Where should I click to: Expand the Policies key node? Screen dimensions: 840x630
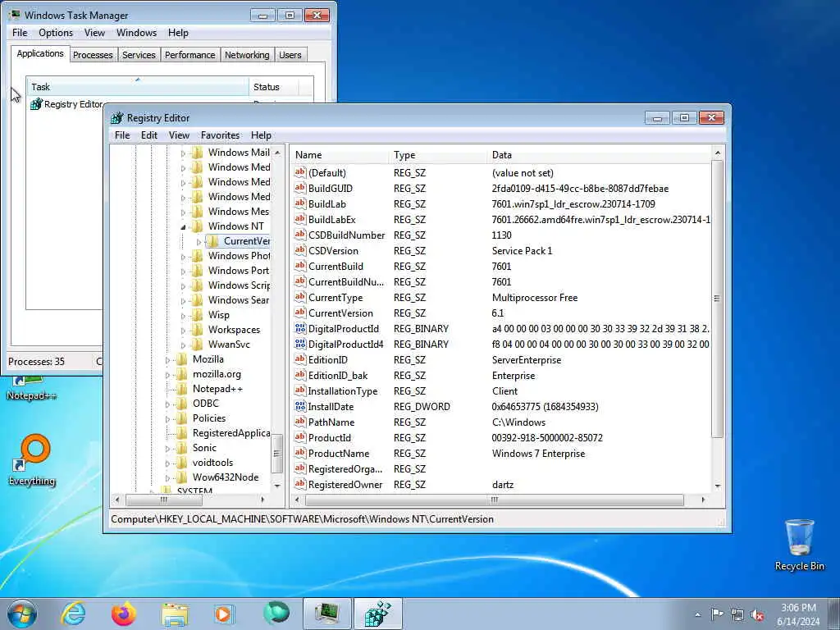[167, 418]
